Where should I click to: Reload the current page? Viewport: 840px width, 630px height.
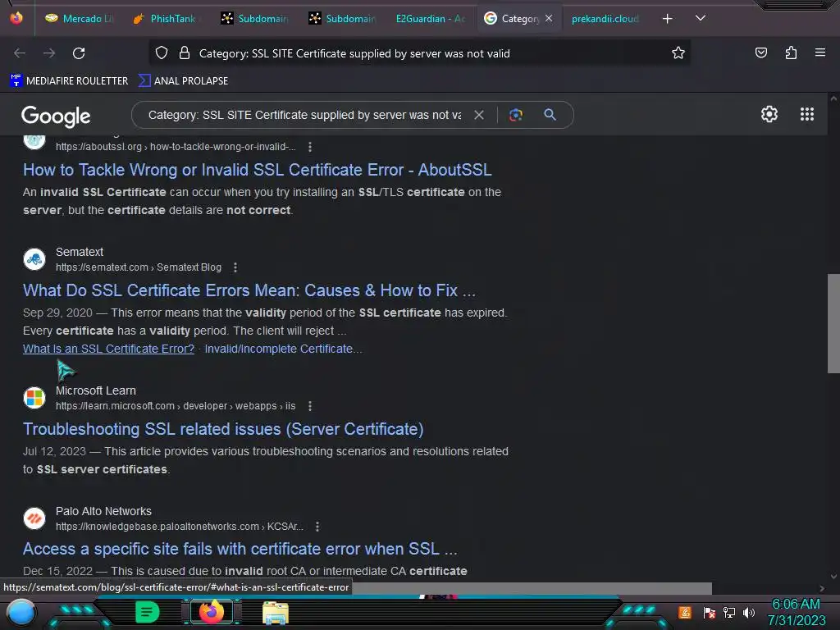pyautogui.click(x=79, y=53)
